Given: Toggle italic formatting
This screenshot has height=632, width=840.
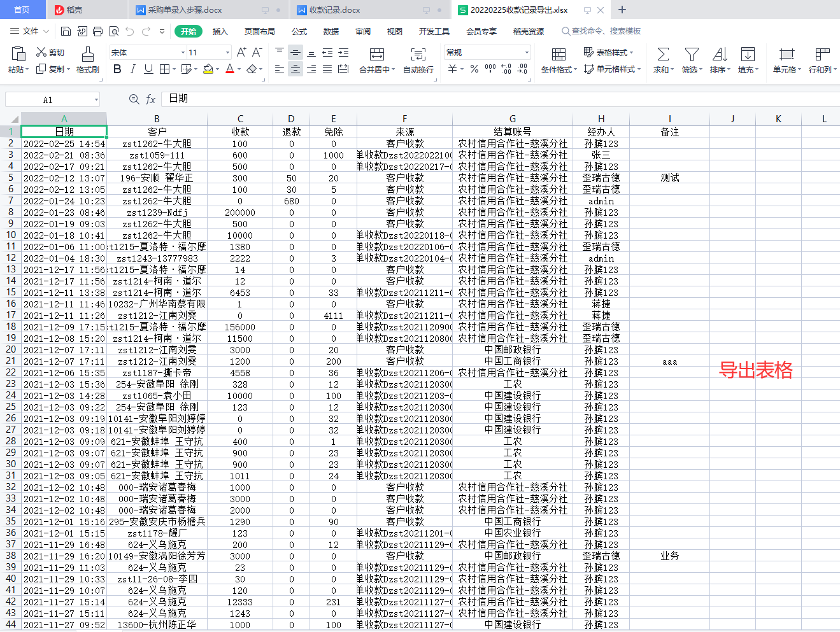Looking at the screenshot, I should 132,69.
